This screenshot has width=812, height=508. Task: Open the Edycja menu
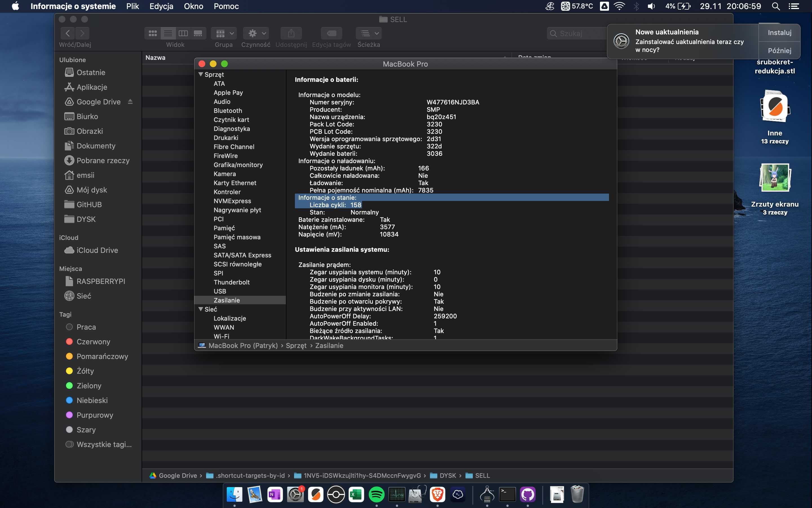tap(161, 6)
